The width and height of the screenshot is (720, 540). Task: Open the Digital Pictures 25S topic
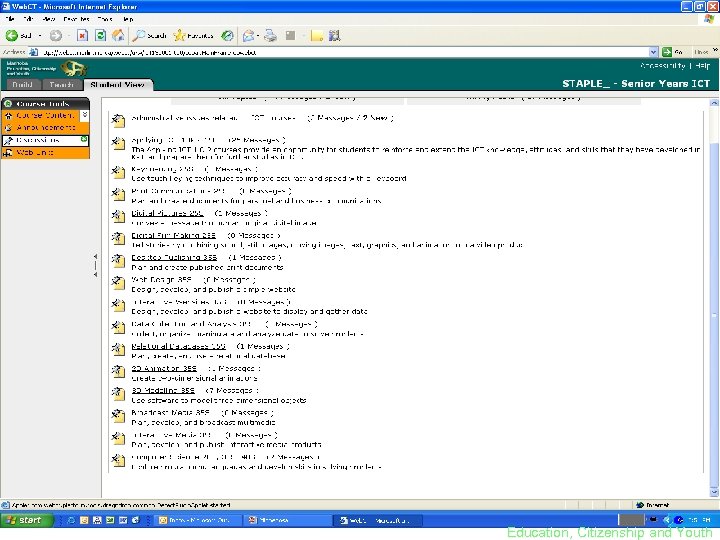tap(167, 213)
